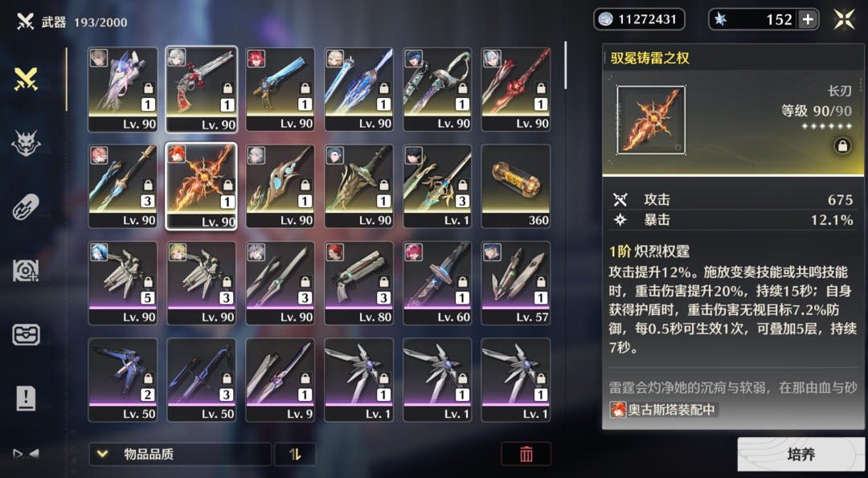Select the Lv. 57 gauntlets weapon
Viewport: 868px width, 478px height.
coord(516,284)
